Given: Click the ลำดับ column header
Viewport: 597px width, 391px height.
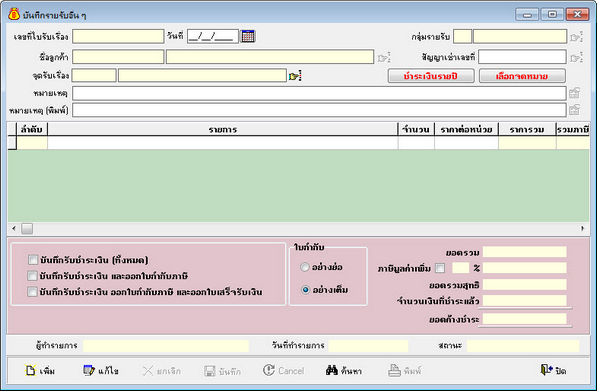Looking at the screenshot, I should (x=32, y=129).
